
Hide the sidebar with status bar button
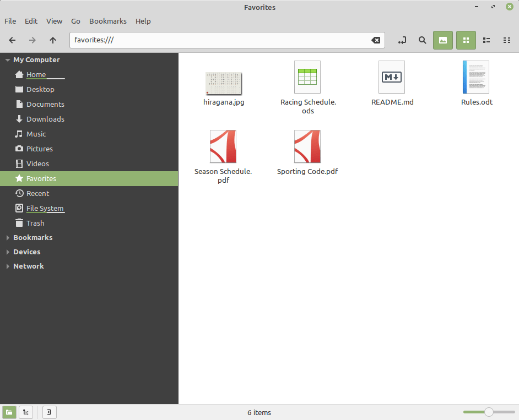[x=50, y=412]
